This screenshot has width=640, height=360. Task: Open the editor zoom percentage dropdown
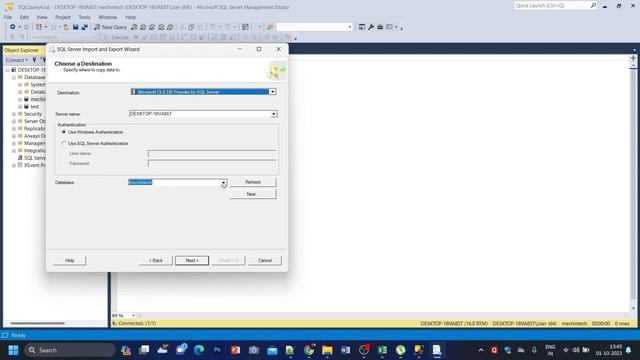click(x=133, y=316)
